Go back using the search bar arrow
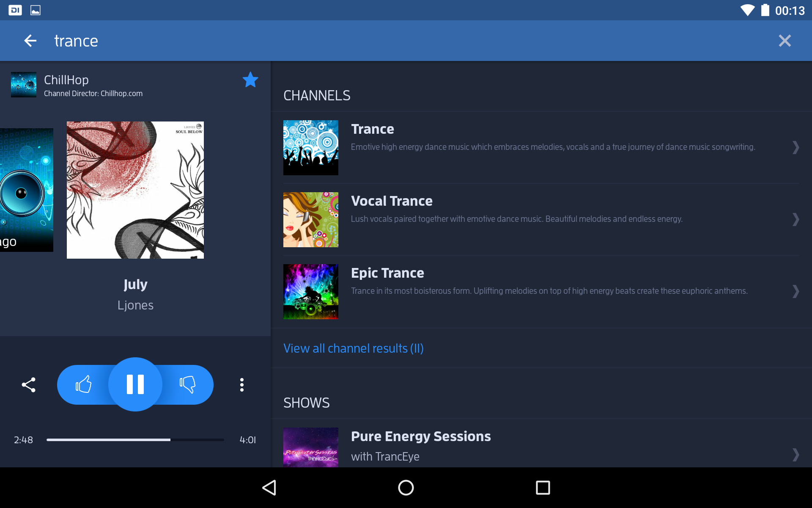This screenshot has width=812, height=508. click(30, 41)
